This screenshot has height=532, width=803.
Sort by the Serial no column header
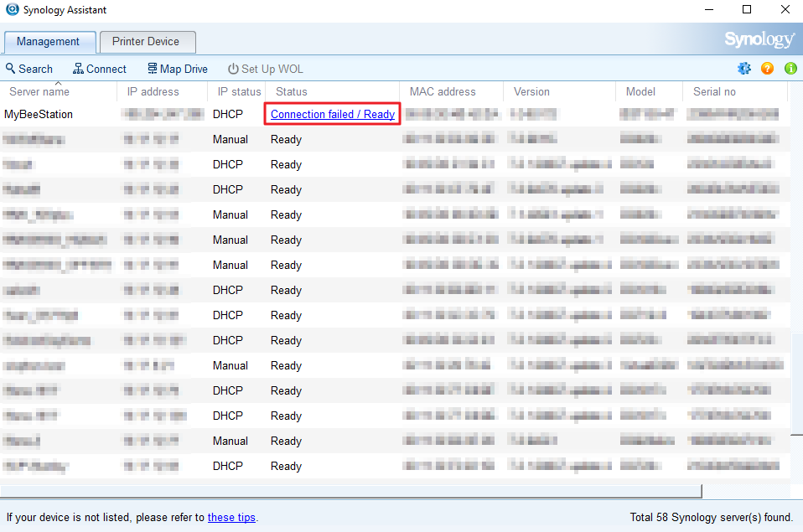[735, 91]
